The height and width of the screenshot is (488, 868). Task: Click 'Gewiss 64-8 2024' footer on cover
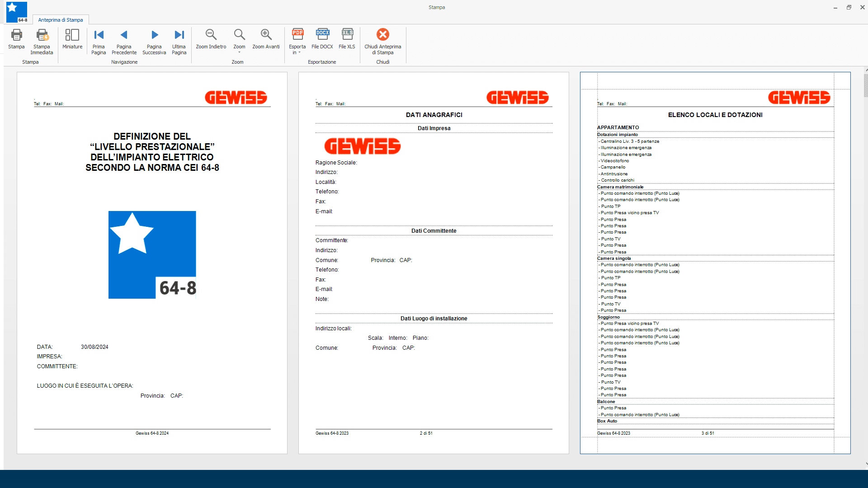click(152, 433)
